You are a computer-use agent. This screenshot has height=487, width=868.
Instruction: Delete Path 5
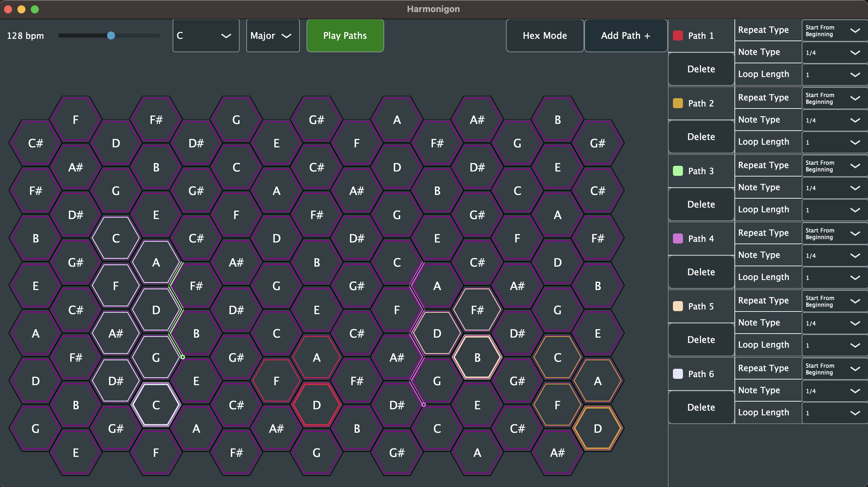701,340
